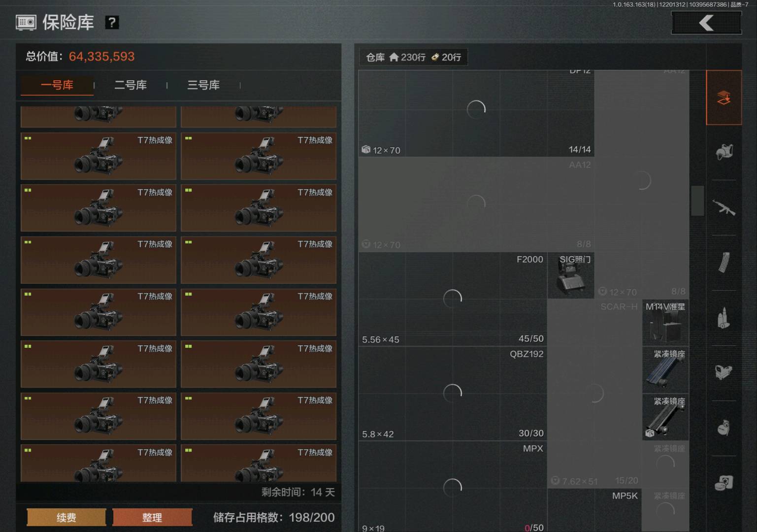Click the 整理 organize button
This screenshot has width=757, height=532.
point(152,517)
